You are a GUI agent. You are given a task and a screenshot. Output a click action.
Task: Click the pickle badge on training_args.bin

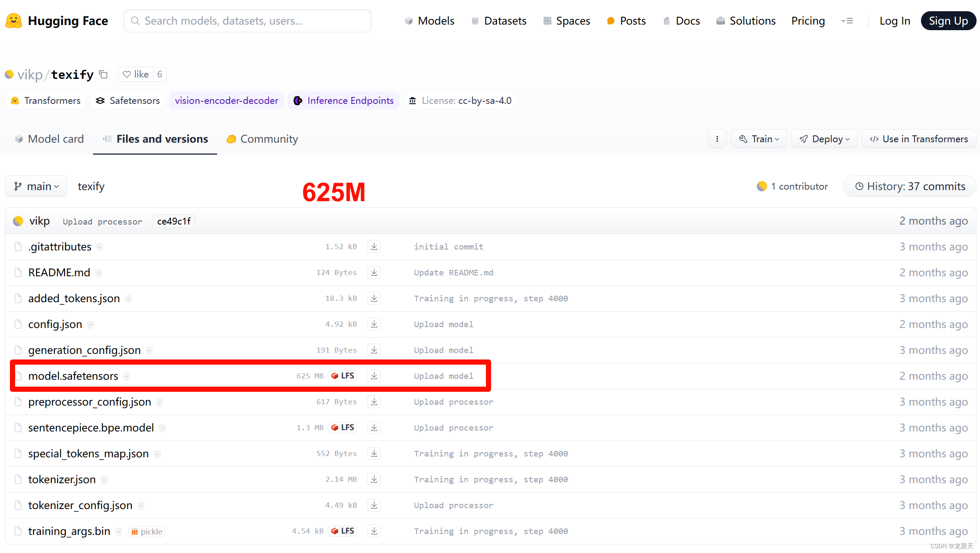147,531
